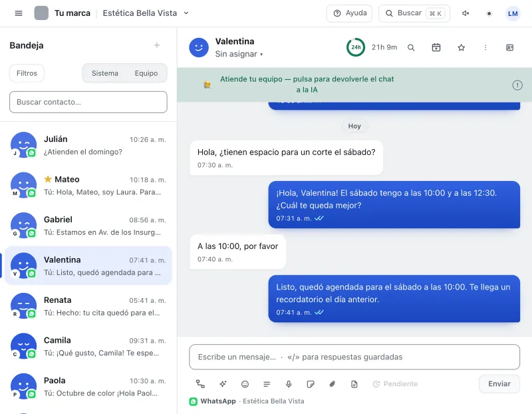This screenshot has height=414, width=532.
Task: Open the emoji picker
Action: 245,384
